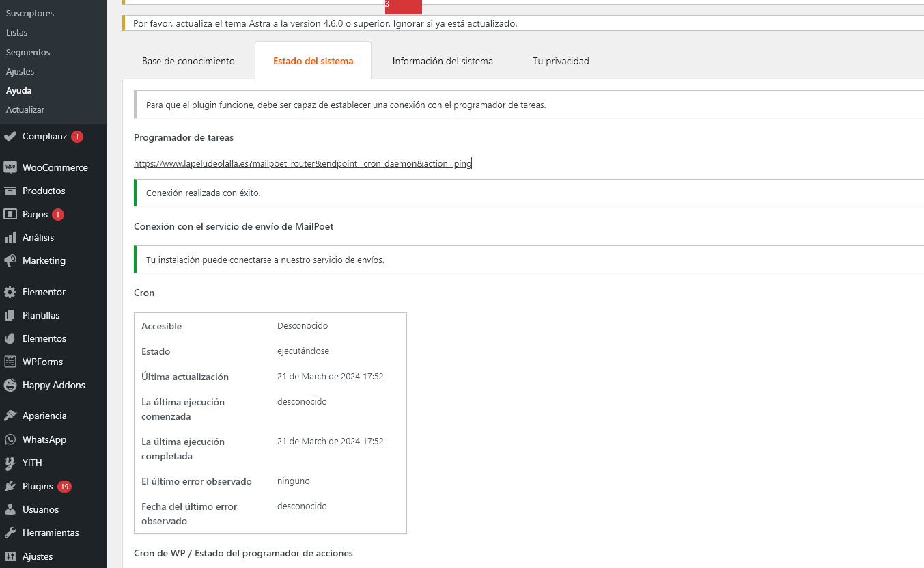Click the Astra theme update notice text

tap(325, 23)
